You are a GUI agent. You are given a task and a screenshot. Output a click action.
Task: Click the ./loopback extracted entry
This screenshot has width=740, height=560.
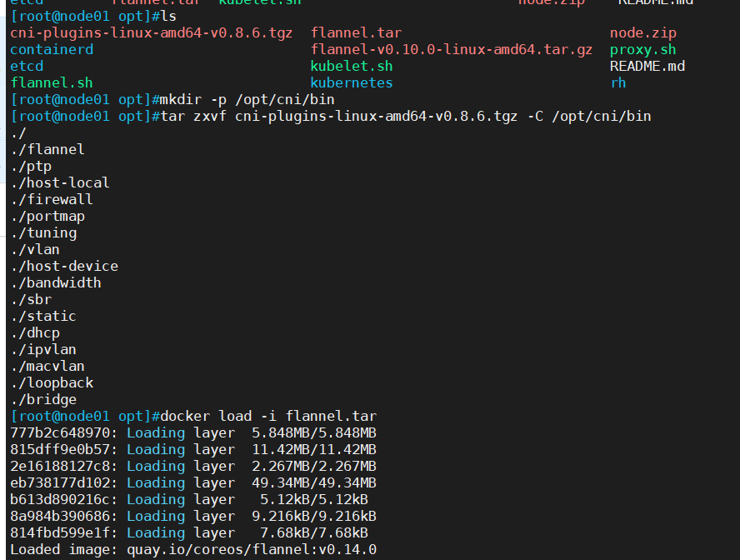(52, 383)
